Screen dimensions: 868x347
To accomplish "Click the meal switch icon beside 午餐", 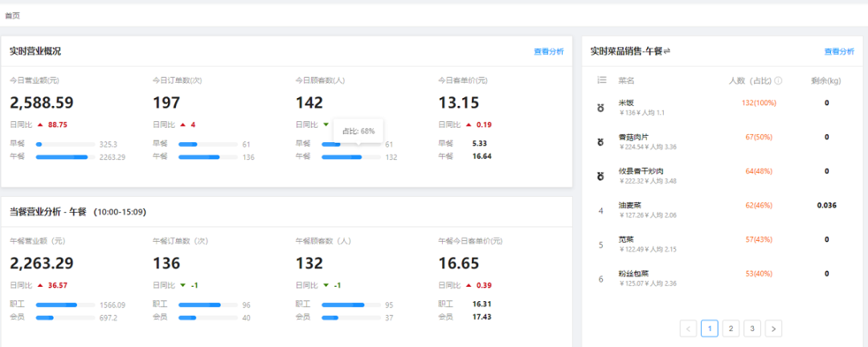I will pyautogui.click(x=667, y=51).
